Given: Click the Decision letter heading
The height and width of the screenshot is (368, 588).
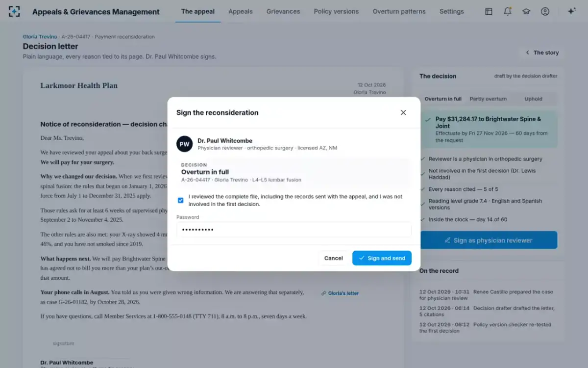Looking at the screenshot, I should tap(50, 46).
